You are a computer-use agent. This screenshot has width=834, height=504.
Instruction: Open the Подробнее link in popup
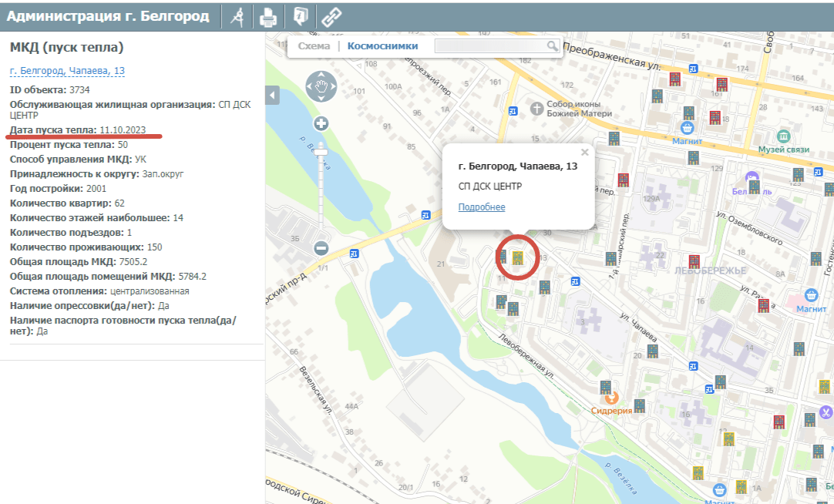coord(482,207)
